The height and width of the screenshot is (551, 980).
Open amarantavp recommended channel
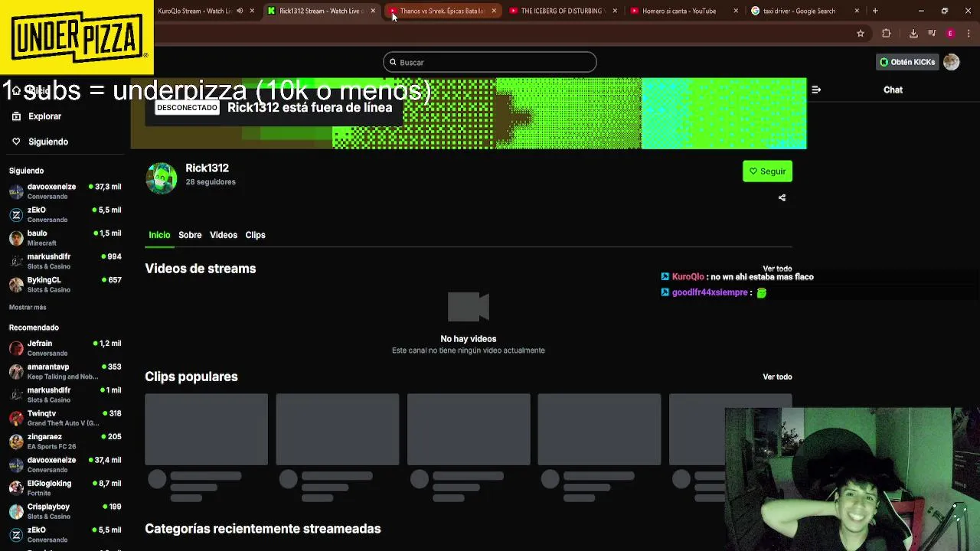click(x=65, y=371)
